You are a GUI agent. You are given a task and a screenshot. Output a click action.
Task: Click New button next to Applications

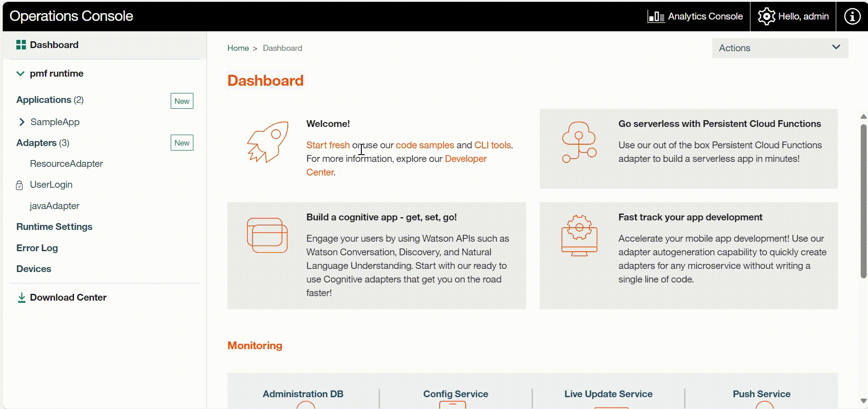[x=182, y=101]
